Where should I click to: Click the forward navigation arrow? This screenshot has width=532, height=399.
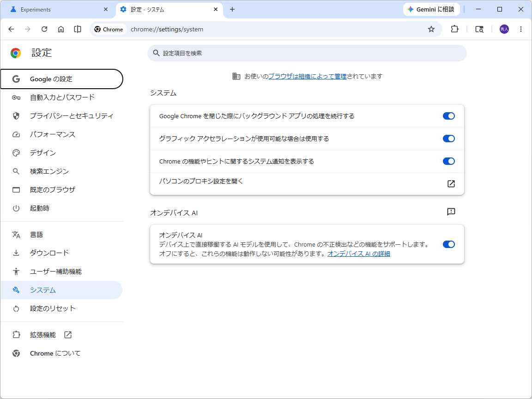(28, 29)
